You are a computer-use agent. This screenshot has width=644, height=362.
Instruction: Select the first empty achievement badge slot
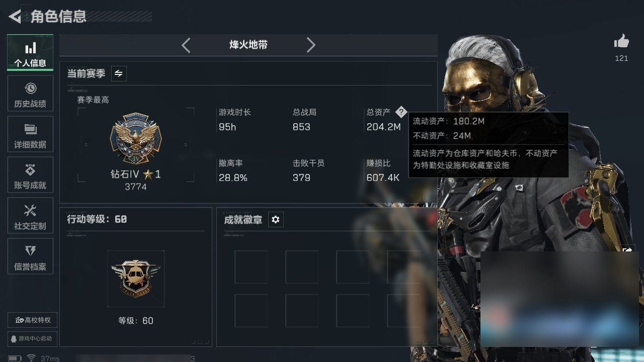pyautogui.click(x=251, y=267)
